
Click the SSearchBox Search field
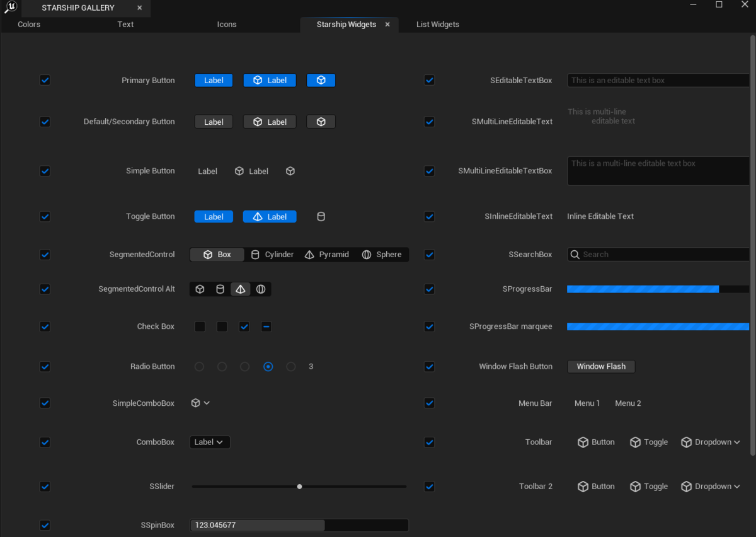[x=658, y=255]
